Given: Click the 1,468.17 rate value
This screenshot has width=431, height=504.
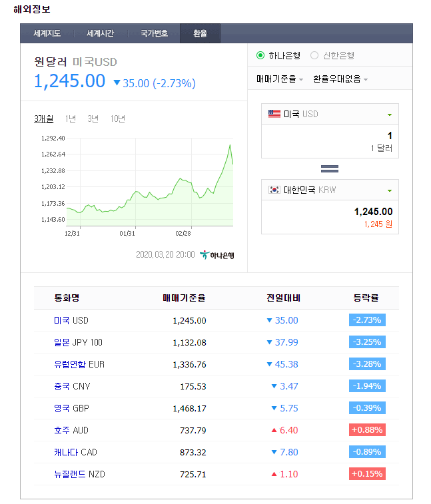Looking at the screenshot, I should pos(189,409).
